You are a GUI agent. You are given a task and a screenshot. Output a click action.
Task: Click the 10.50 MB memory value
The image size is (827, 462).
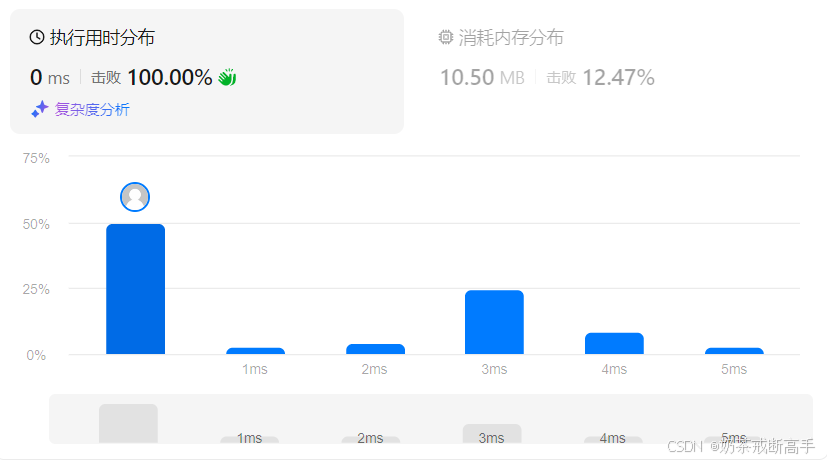tap(482, 78)
